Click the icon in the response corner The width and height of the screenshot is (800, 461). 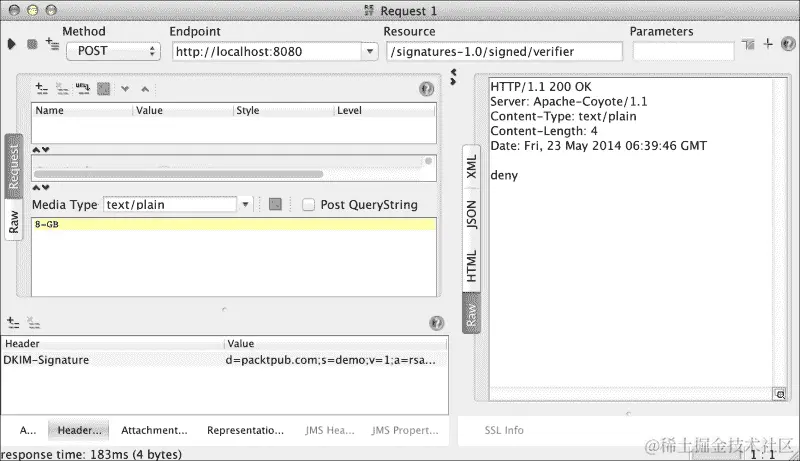coord(779,394)
